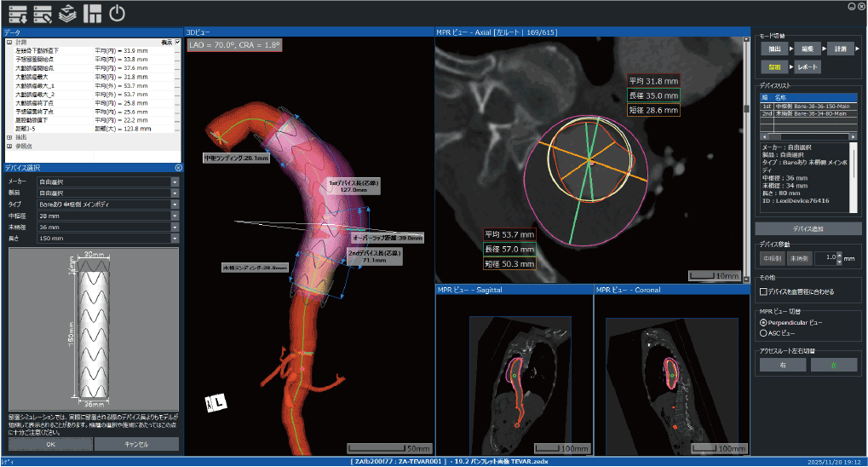The image size is (868, 467).
Task: Switch to the 計測 mode tab
Action: (x=840, y=49)
